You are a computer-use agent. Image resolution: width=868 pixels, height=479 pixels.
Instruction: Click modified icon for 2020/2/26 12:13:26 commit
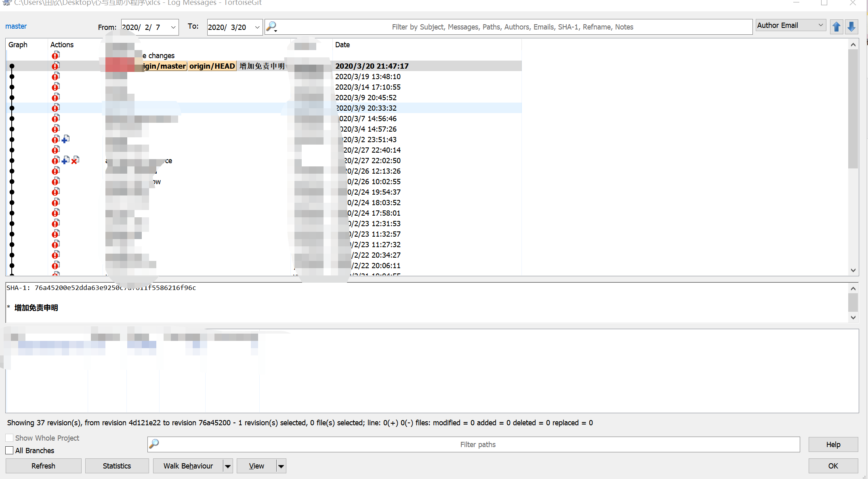coord(56,171)
